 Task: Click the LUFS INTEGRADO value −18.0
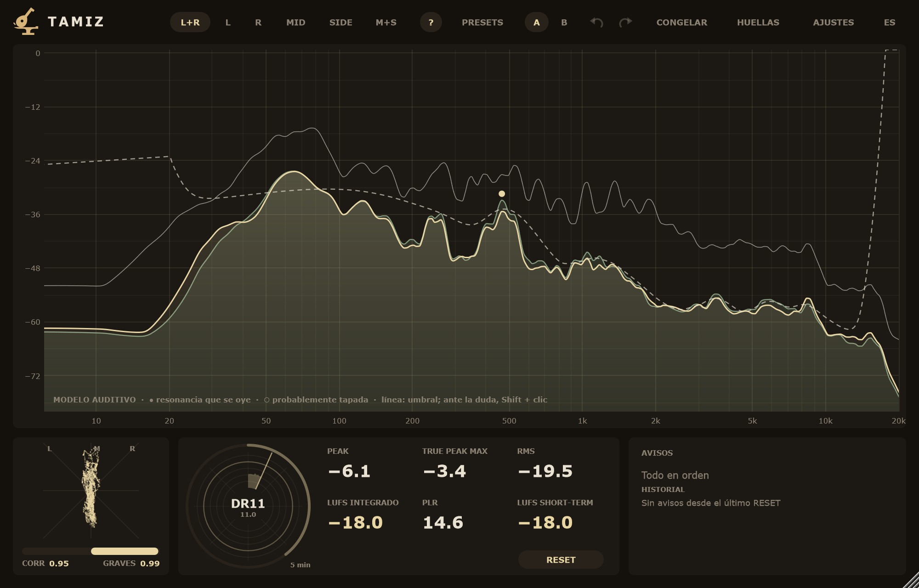tap(355, 523)
